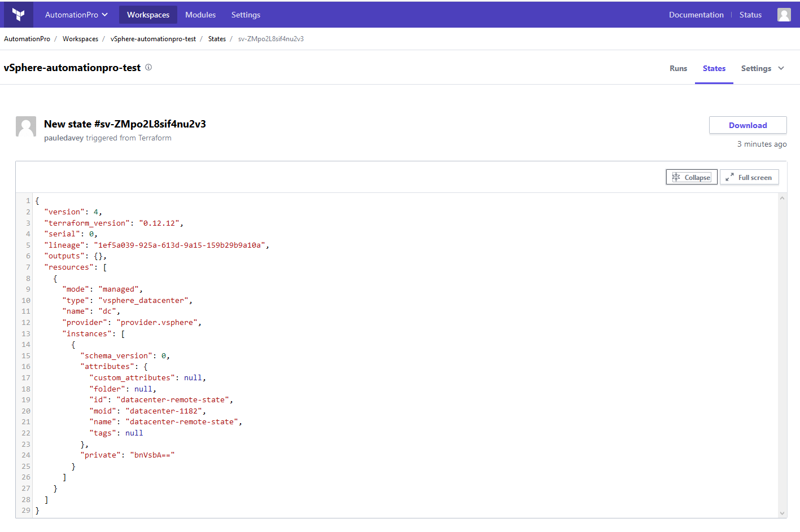Screen dimensions: 800x532
Task: View state JSON in full screen
Action: [x=749, y=177]
